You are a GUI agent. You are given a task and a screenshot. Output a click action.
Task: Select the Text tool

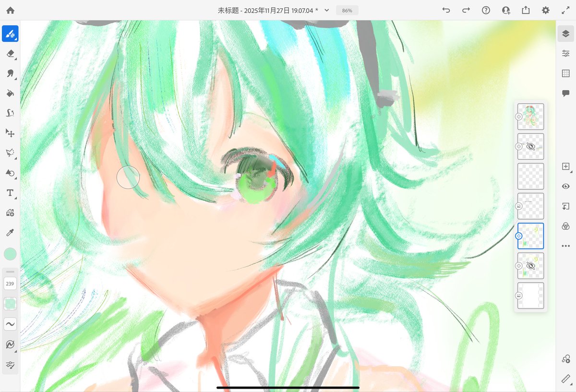point(10,192)
